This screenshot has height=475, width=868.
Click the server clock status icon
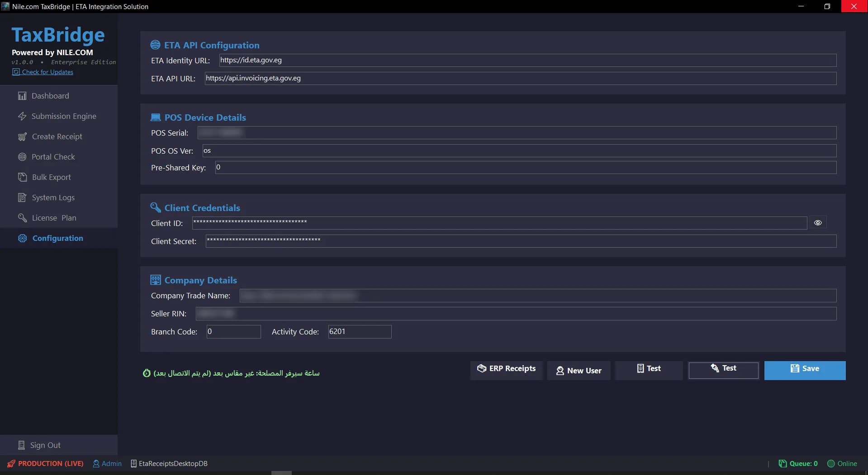[x=147, y=373]
